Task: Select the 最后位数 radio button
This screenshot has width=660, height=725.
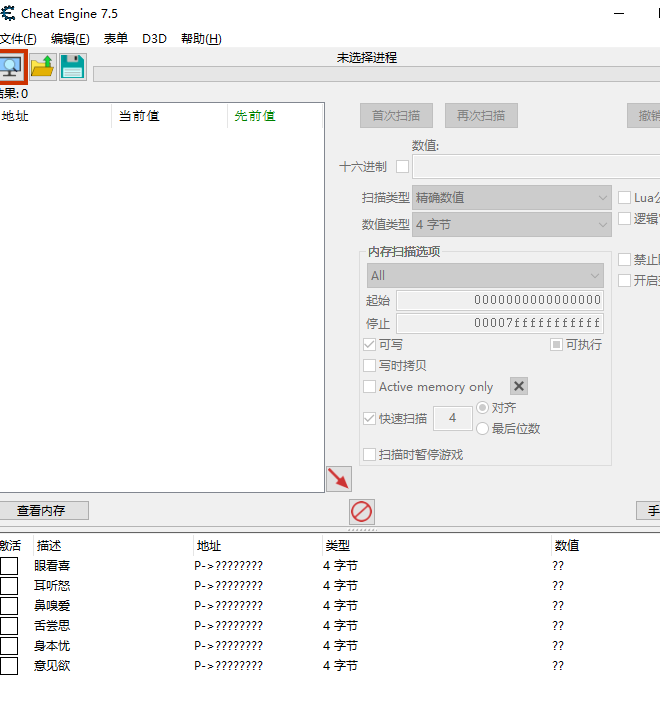Action: click(483, 429)
